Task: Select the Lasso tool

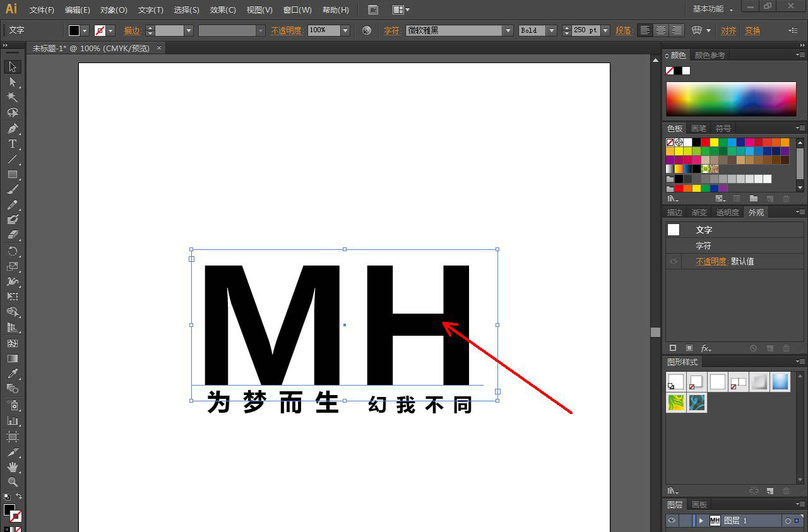Action: [x=13, y=113]
